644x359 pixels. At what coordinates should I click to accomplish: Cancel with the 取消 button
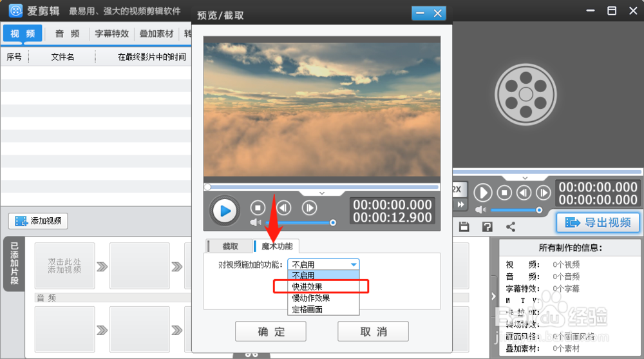(373, 331)
